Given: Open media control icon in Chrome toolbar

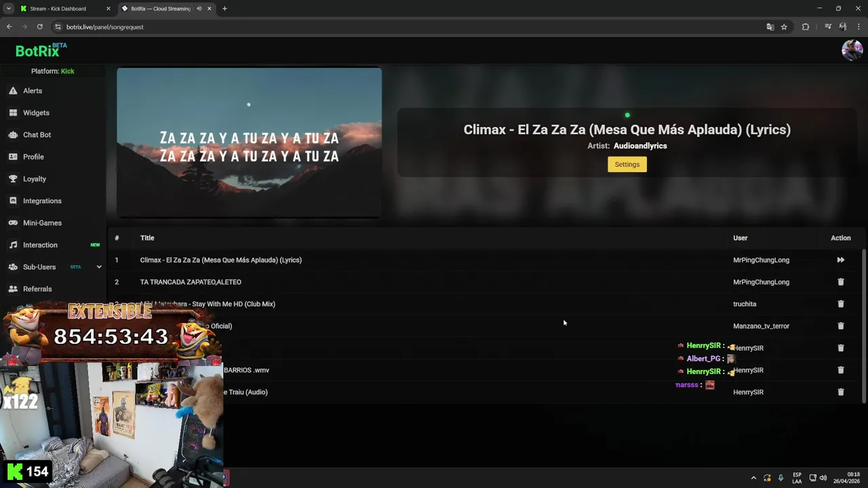Looking at the screenshot, I should tap(828, 27).
